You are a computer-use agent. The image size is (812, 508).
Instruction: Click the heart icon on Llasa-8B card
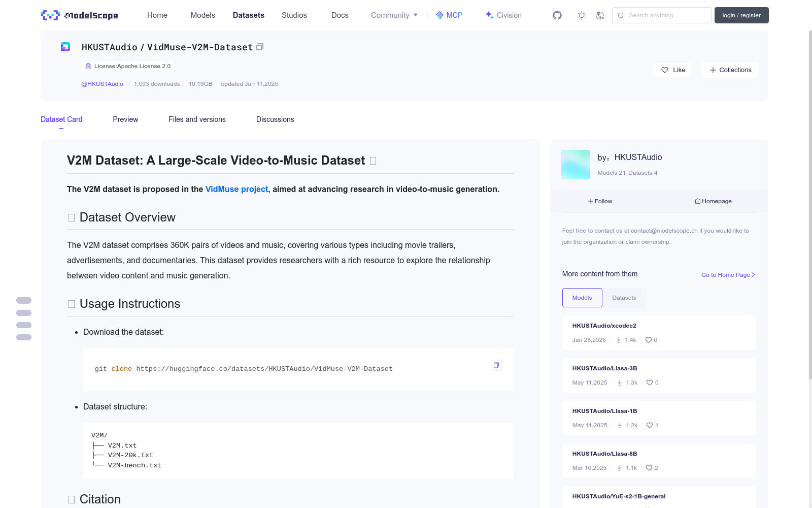tap(649, 468)
